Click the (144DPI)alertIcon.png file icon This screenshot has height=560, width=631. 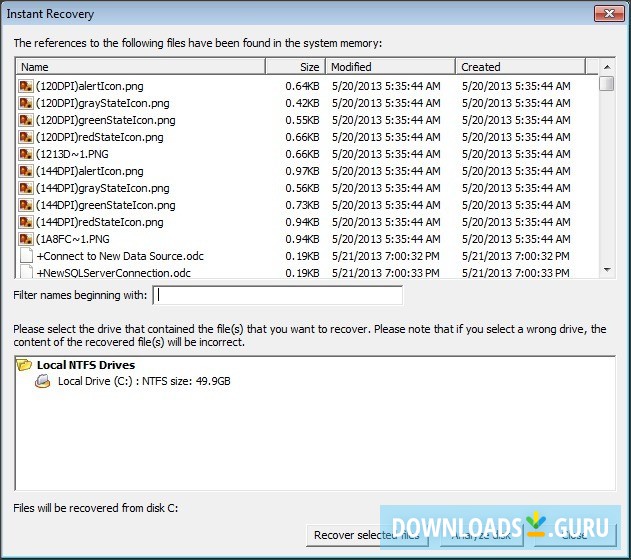pos(26,171)
